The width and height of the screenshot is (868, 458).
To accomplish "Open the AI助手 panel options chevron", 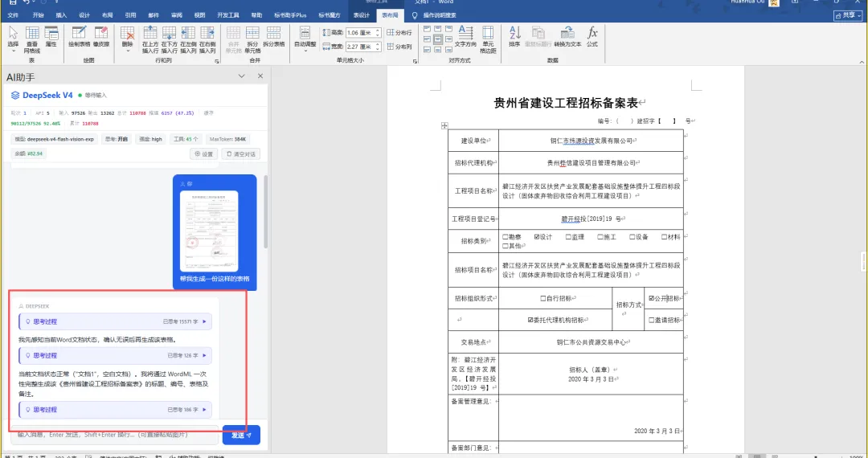I will pos(241,76).
